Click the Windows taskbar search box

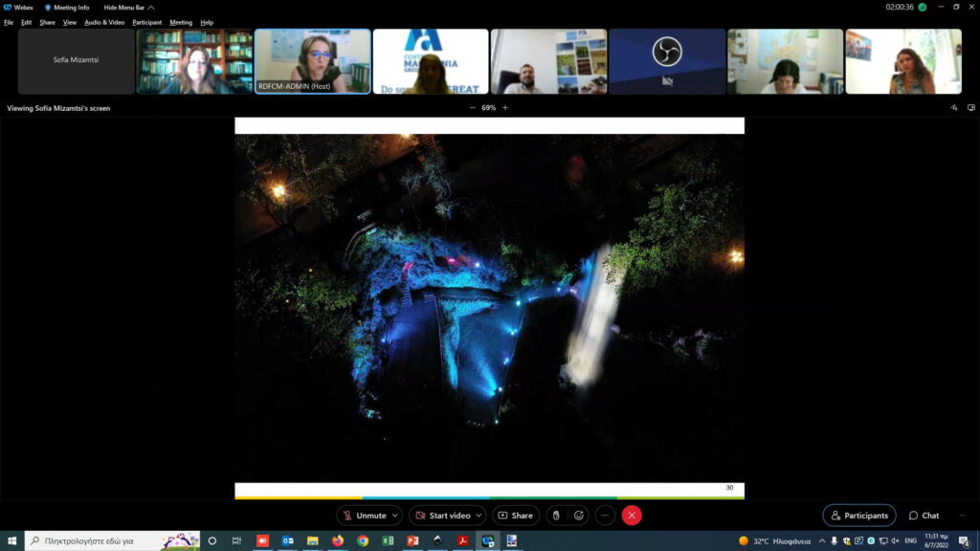click(112, 540)
